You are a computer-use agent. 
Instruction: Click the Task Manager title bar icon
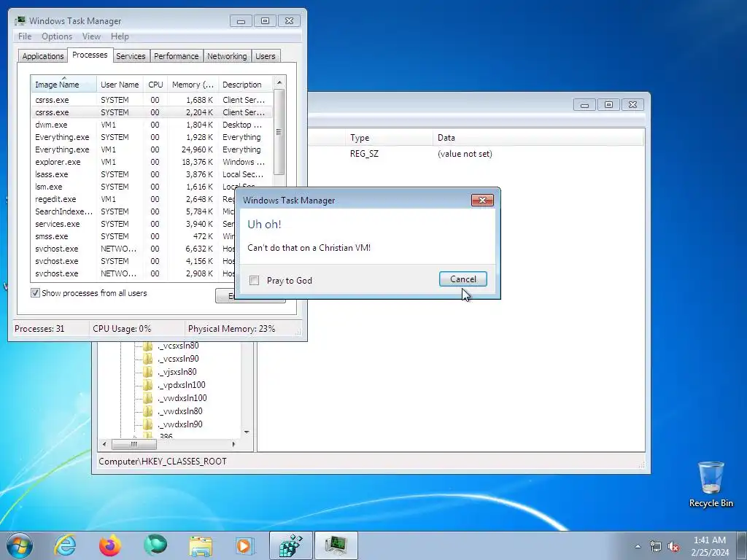pos(20,21)
